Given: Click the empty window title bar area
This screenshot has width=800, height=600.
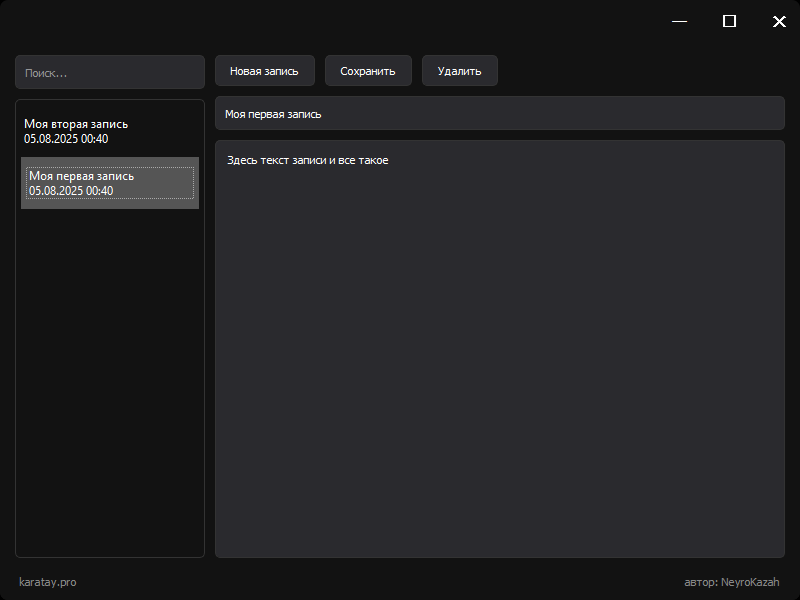Looking at the screenshot, I should (x=332, y=21).
